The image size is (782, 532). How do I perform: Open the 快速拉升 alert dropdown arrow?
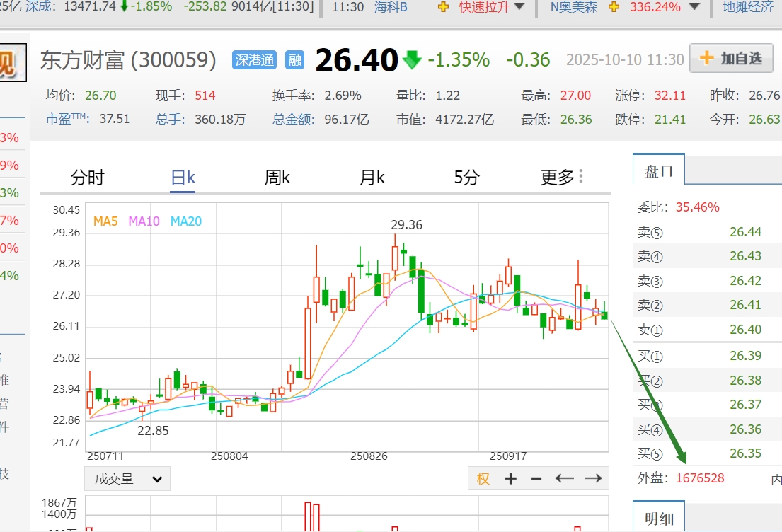pyautogui.click(x=519, y=6)
